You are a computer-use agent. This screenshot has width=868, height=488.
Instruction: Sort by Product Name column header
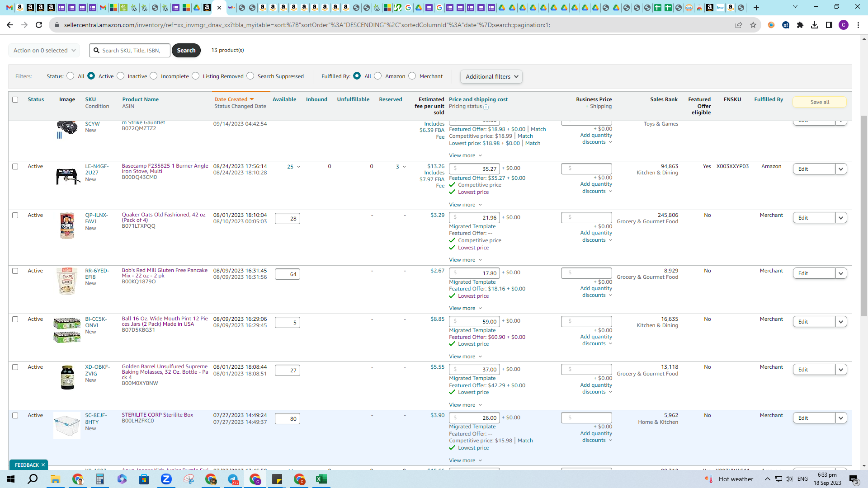(x=140, y=99)
